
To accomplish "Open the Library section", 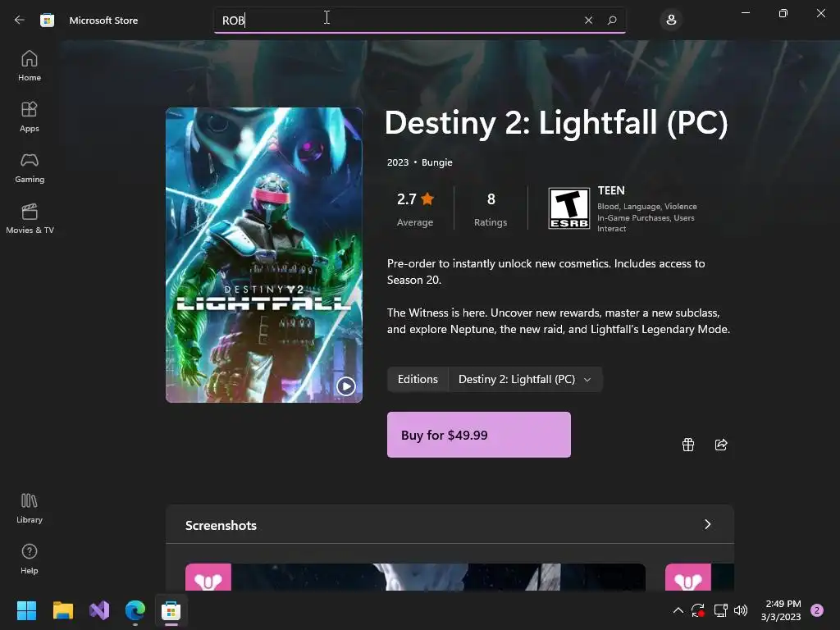I will (x=30, y=508).
